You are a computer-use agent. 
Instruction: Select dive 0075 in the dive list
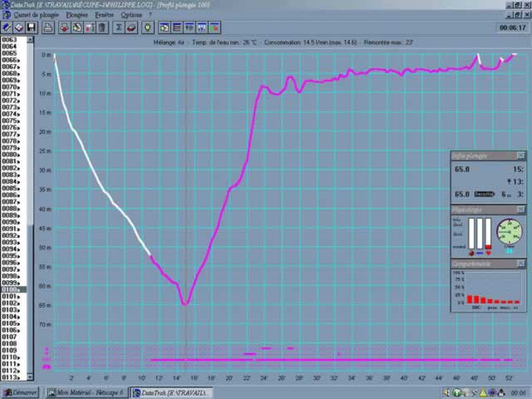(13, 121)
